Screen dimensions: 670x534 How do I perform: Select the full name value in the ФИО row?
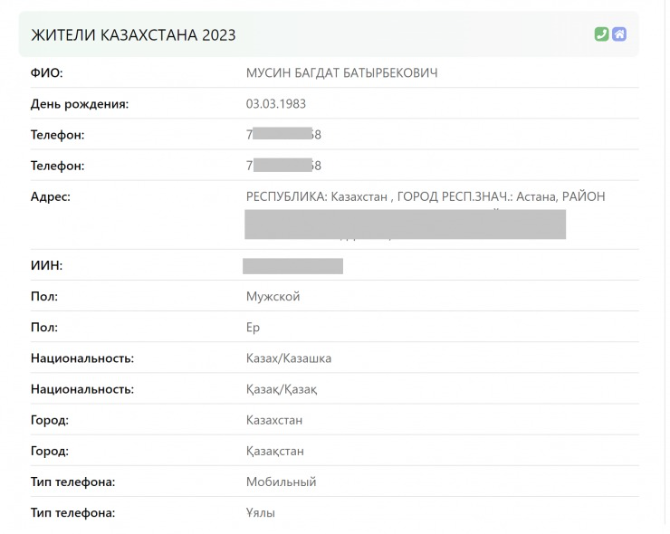[x=341, y=73]
